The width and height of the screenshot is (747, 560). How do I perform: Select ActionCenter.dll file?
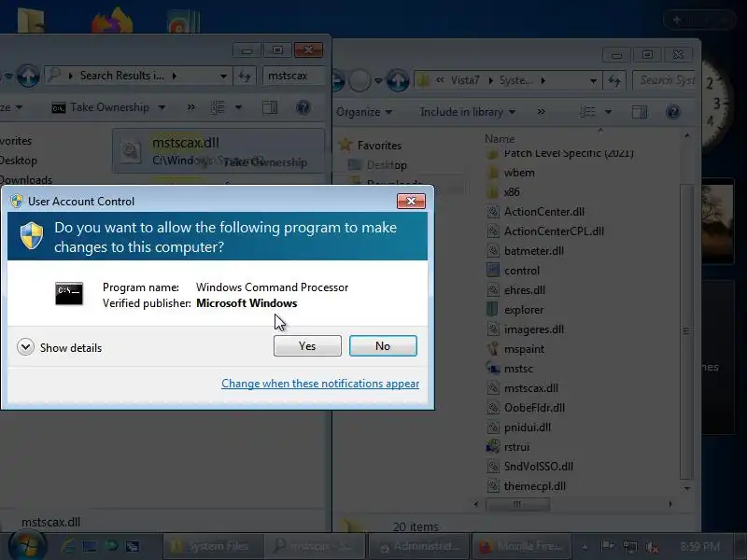[544, 212]
